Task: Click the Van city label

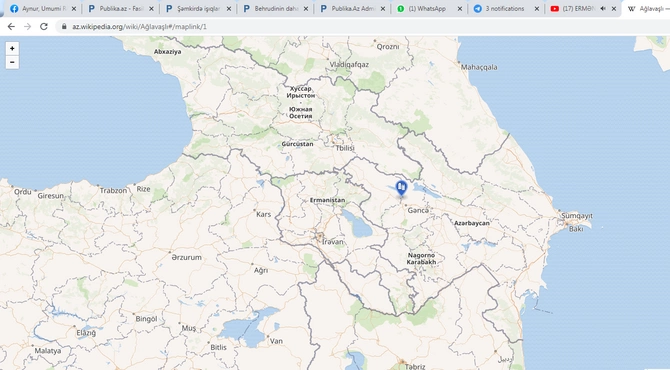Action: pos(276,341)
